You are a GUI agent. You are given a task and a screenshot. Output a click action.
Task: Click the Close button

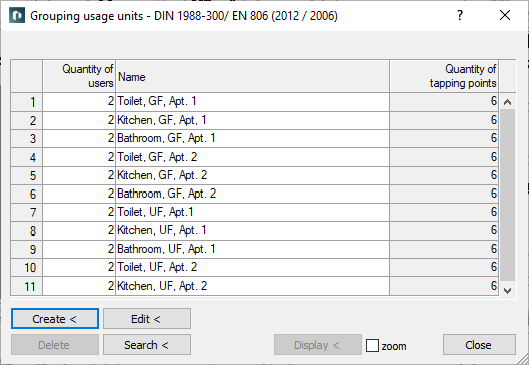click(479, 345)
